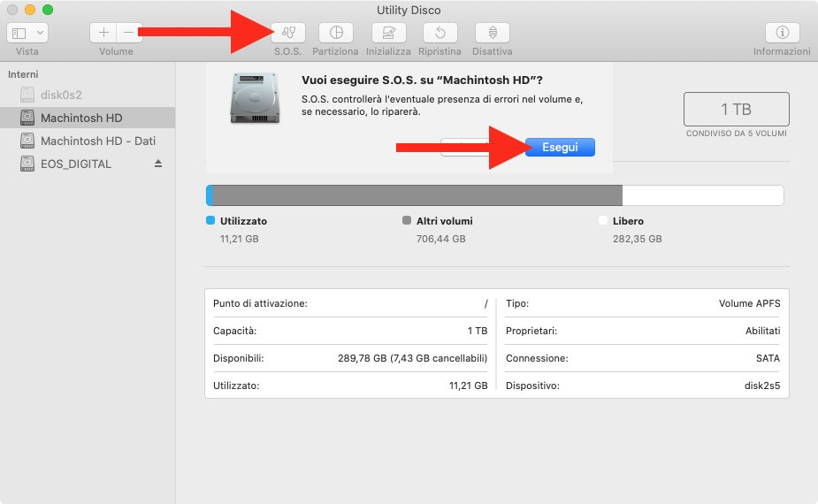Screen dimensions: 818x504
Task: Click the 1 TB capacity box
Action: coord(736,109)
